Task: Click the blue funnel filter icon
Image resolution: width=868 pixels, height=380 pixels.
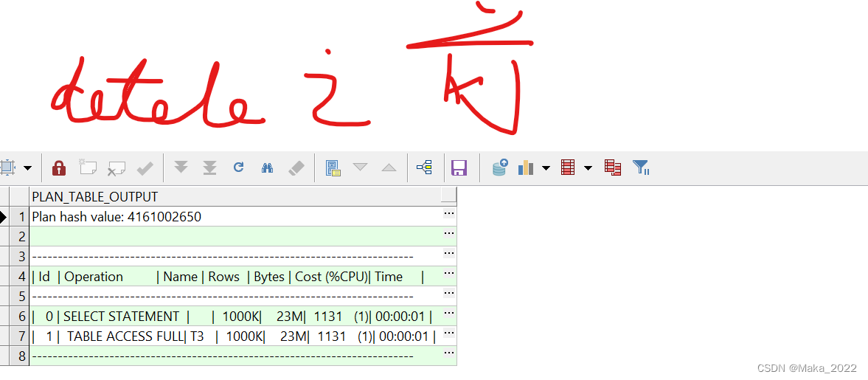Action: pyautogui.click(x=641, y=167)
